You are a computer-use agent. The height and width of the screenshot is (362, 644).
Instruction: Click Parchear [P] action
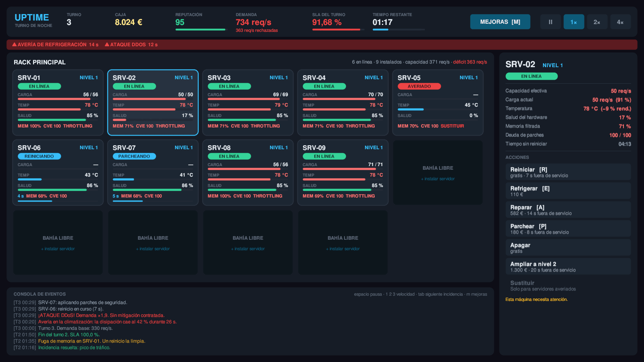pyautogui.click(x=568, y=229)
